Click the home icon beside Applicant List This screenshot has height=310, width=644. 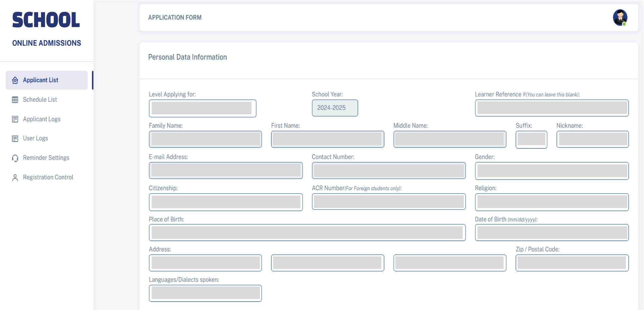click(15, 80)
